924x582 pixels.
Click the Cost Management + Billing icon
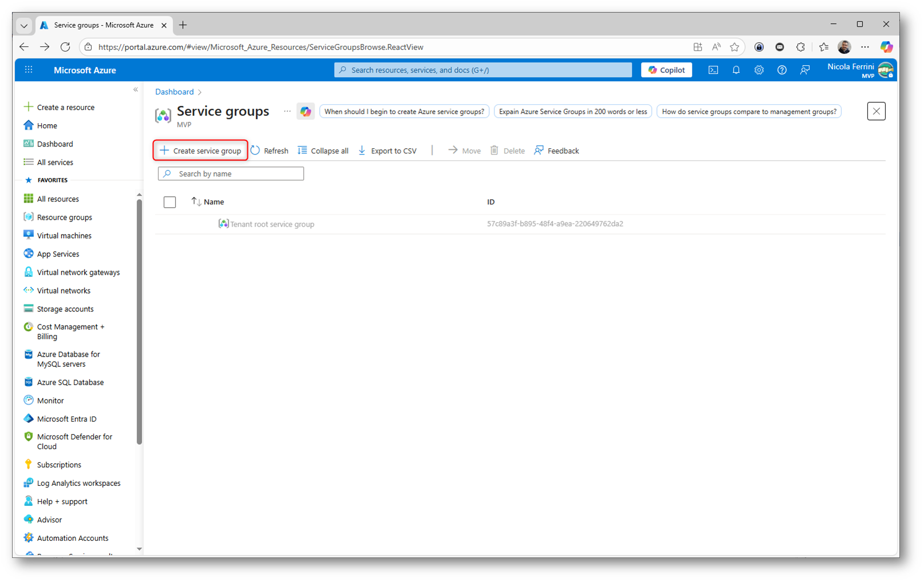pos(29,327)
